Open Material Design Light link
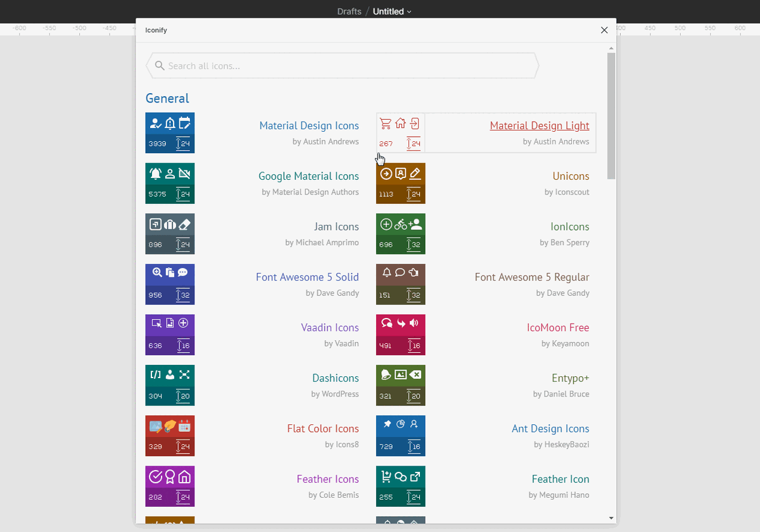Viewport: 760px width, 532px height. tap(540, 125)
